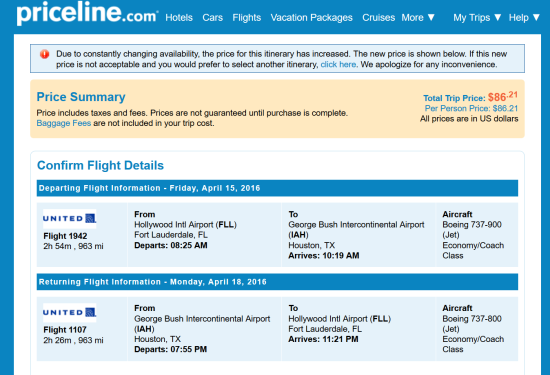
Task: Select Flights in the top navigation
Action: (247, 18)
